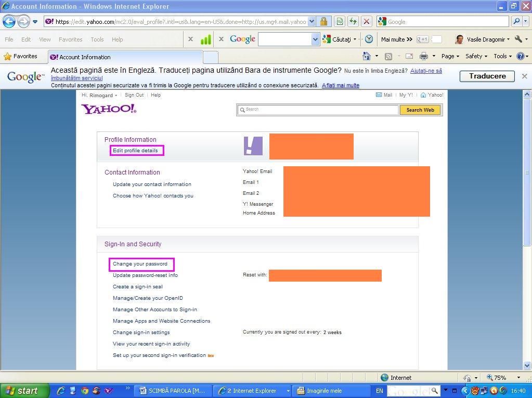This screenshot has width=532, height=398.
Task: Click the Home icon in command bar
Action: 367,56
